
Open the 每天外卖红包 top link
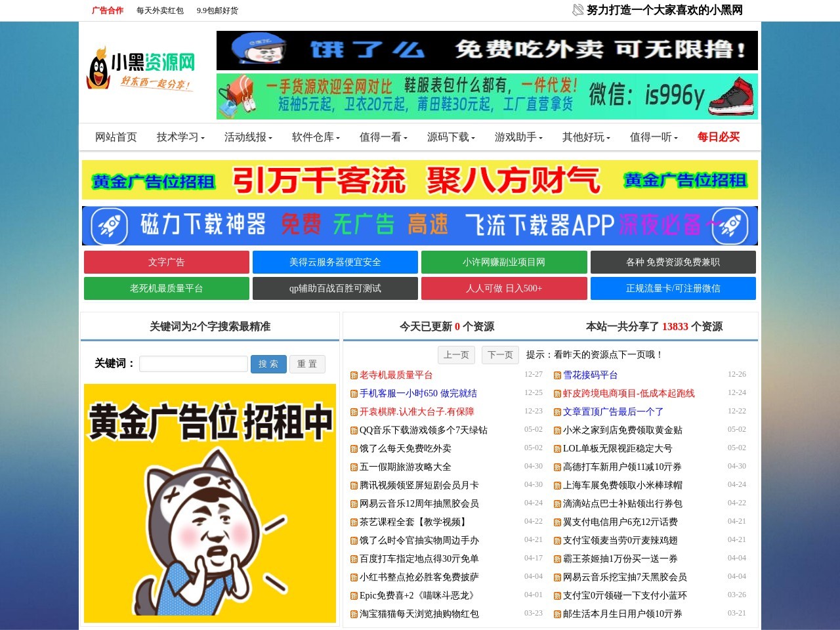160,10
